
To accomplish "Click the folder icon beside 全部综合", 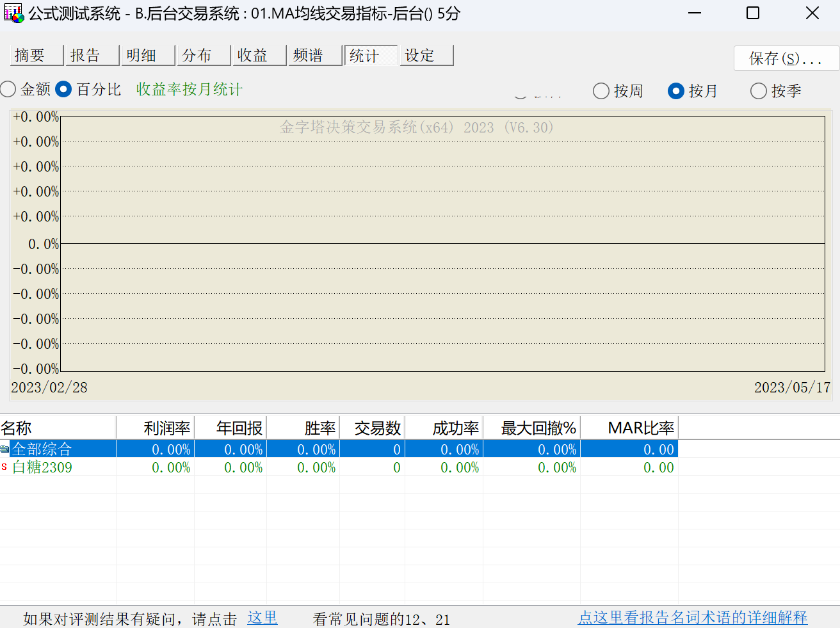I will click(x=5, y=449).
